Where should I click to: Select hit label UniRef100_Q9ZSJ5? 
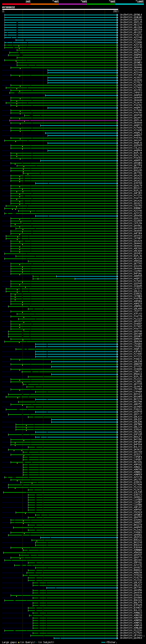(131, 22)
